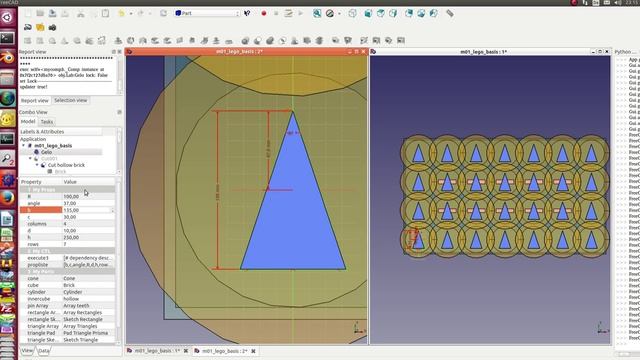Switch to the rear view icon
This screenshot has width=640, height=360.
[409, 13]
